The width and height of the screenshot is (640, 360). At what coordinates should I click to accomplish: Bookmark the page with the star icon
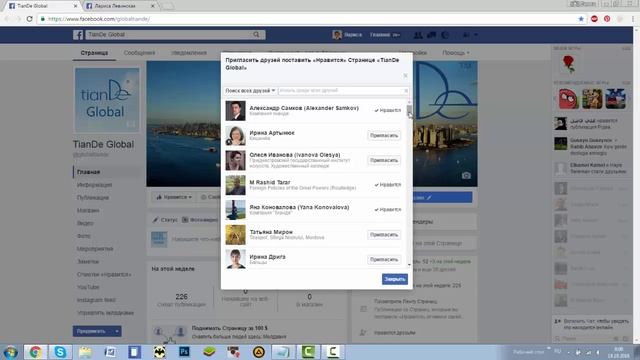[x=581, y=19]
